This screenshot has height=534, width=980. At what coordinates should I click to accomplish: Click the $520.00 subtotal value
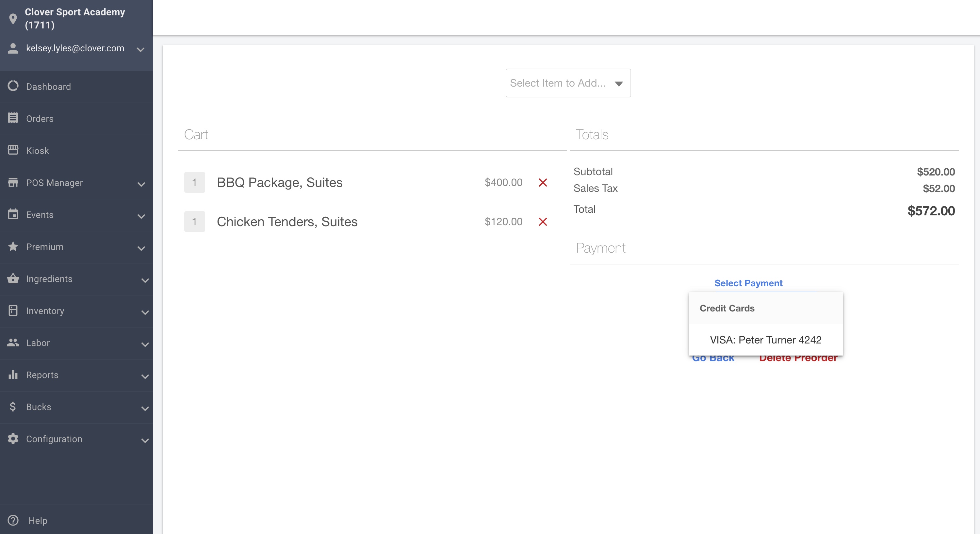[936, 172]
